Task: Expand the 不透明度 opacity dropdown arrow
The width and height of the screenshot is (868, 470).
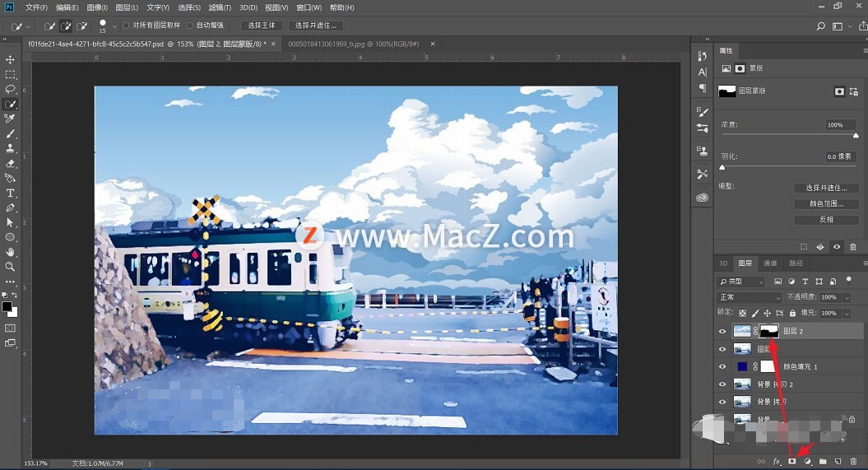Action: (846, 297)
